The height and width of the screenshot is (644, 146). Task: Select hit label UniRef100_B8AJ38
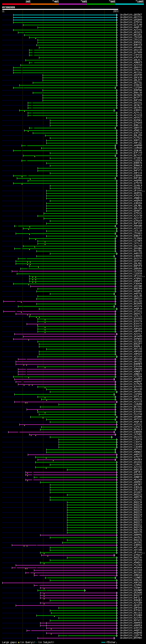click(x=131, y=93)
